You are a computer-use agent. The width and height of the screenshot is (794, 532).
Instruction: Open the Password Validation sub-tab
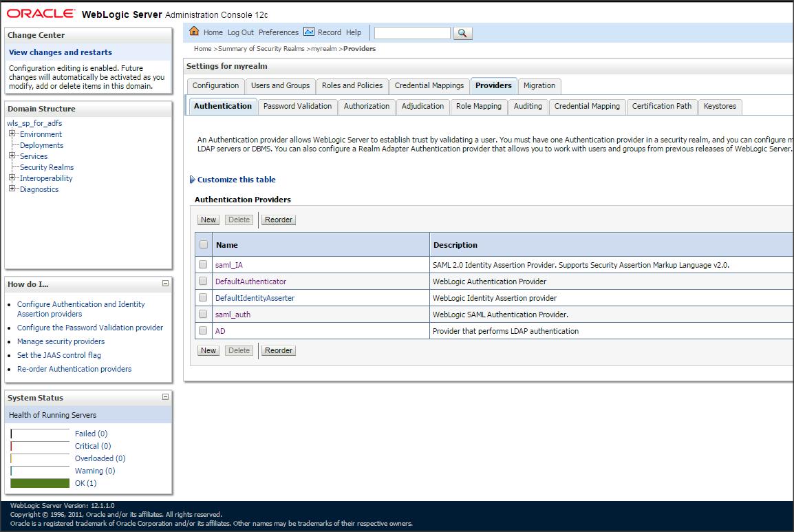click(x=297, y=106)
